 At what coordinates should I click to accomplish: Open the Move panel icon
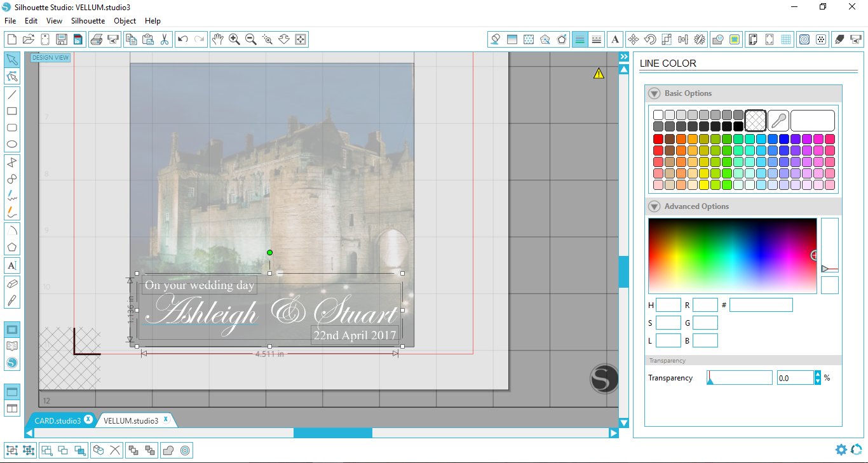633,39
